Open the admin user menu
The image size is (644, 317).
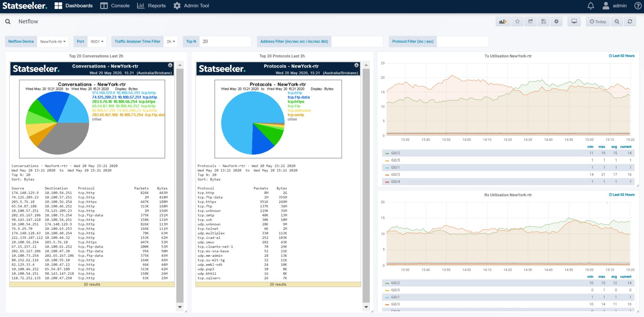[614, 6]
